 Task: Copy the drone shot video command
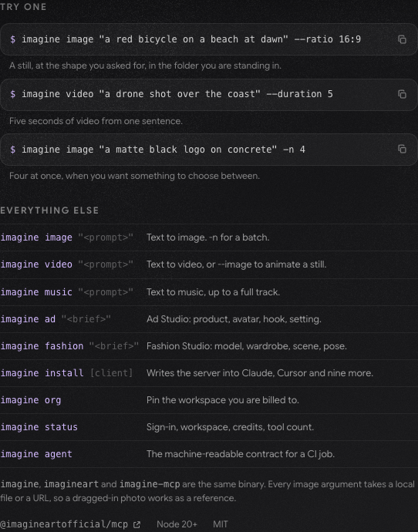point(402,94)
